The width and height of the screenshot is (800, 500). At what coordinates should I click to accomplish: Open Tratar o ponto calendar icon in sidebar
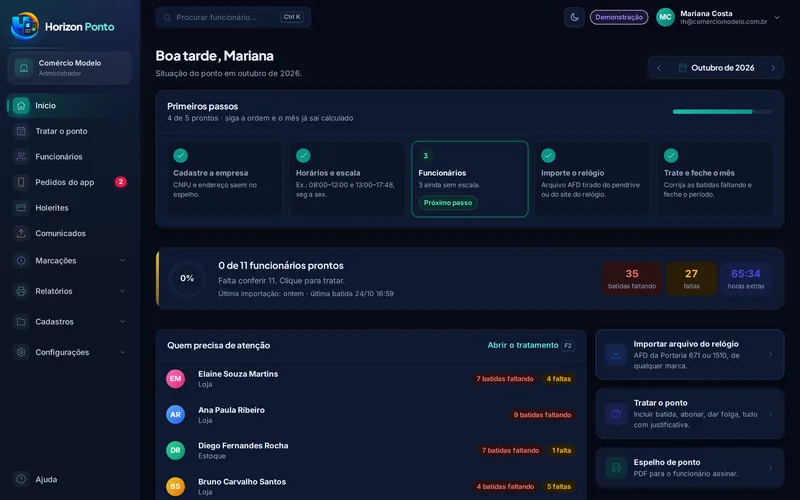point(21,131)
